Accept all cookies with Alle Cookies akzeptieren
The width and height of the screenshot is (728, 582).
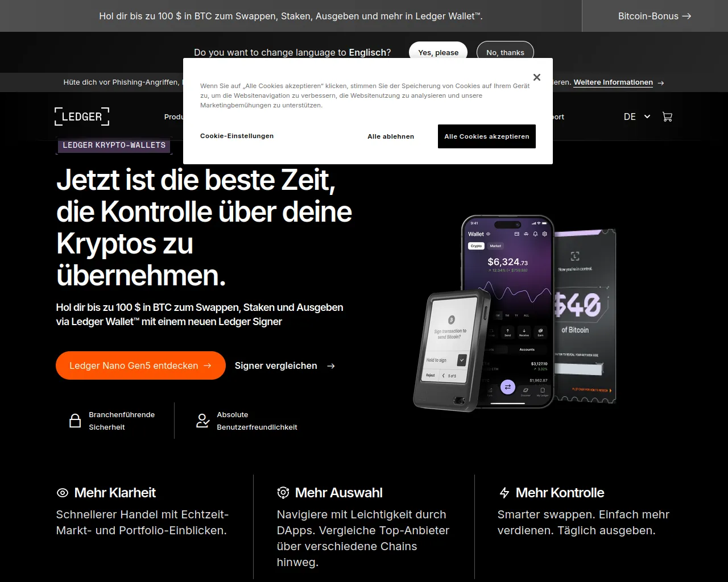(487, 136)
